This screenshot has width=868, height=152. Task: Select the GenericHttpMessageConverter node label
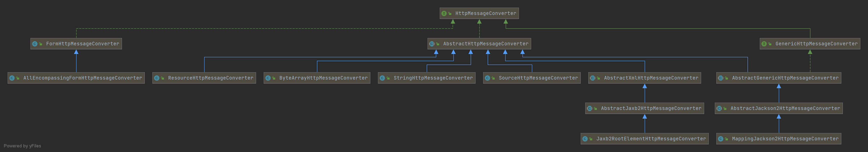(816, 44)
